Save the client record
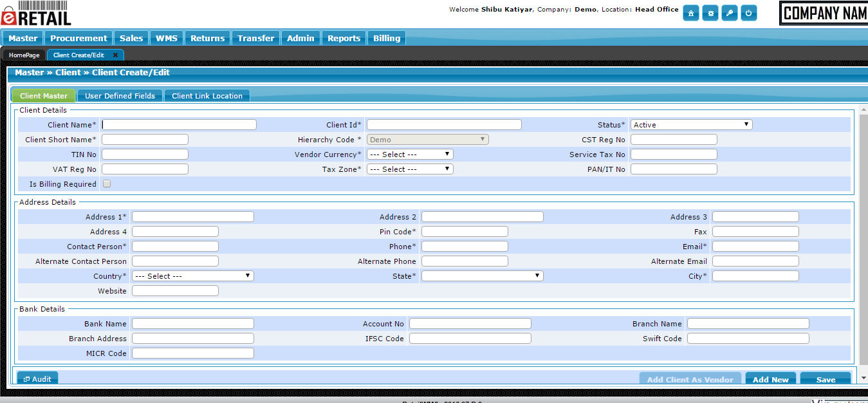 826,379
